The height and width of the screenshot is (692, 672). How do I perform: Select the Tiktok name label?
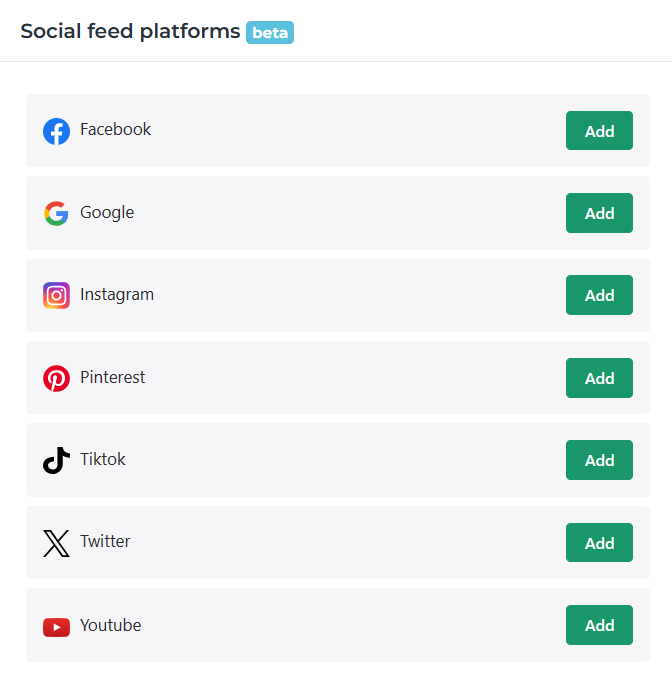[103, 459]
